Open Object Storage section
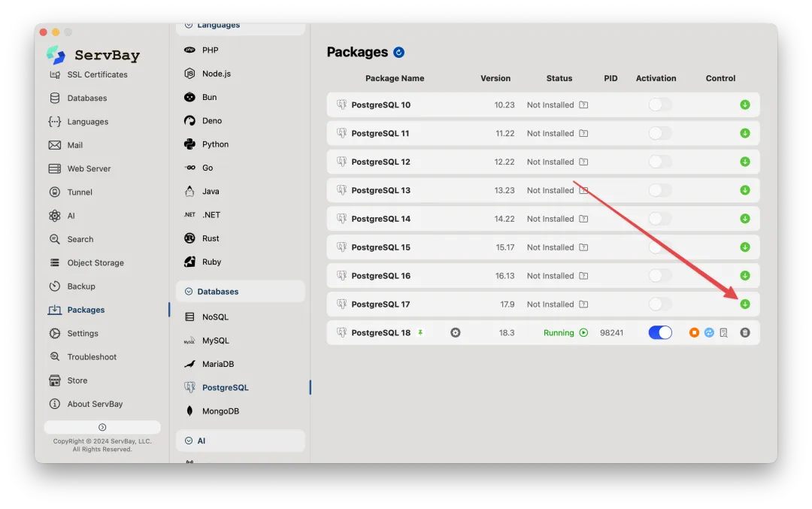 [86, 262]
